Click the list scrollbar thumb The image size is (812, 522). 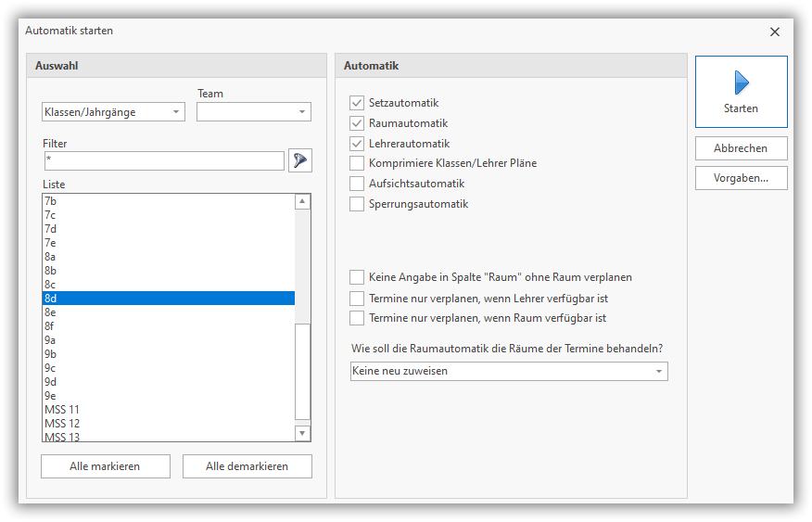pyautogui.click(x=302, y=371)
